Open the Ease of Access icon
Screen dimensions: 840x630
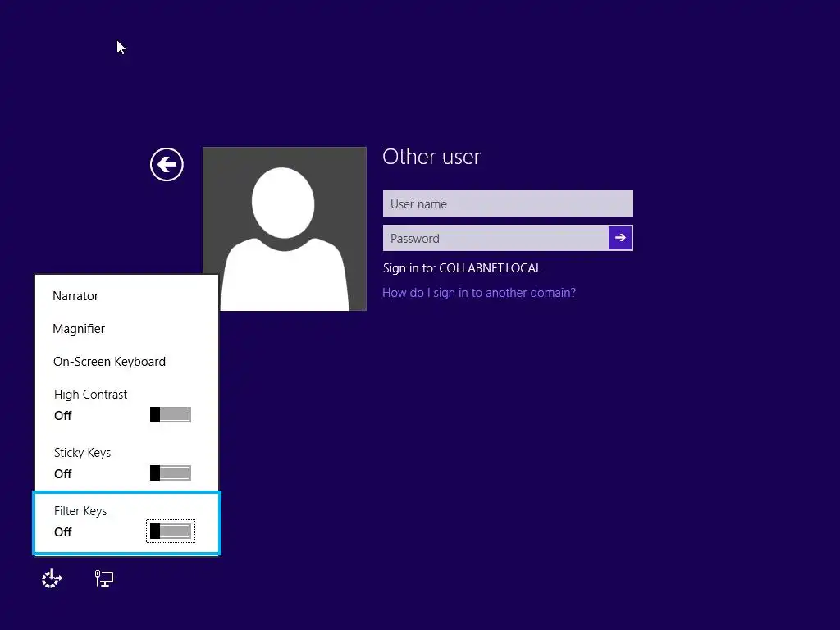point(52,578)
